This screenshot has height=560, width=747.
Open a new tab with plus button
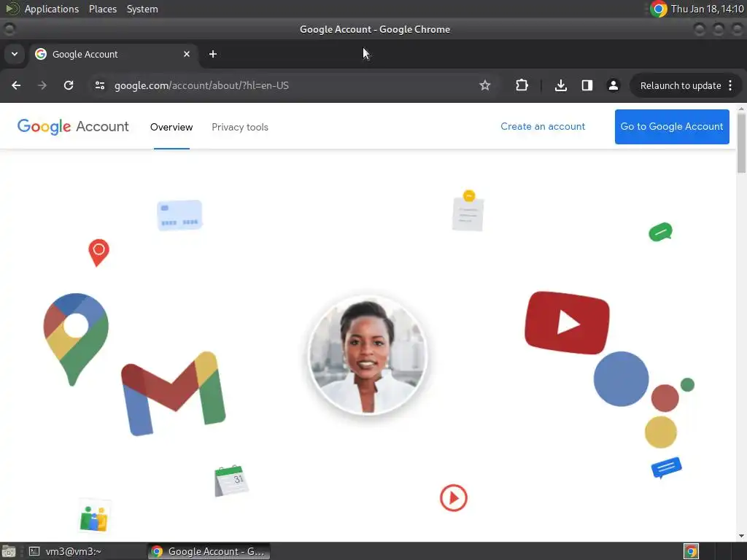click(x=213, y=54)
